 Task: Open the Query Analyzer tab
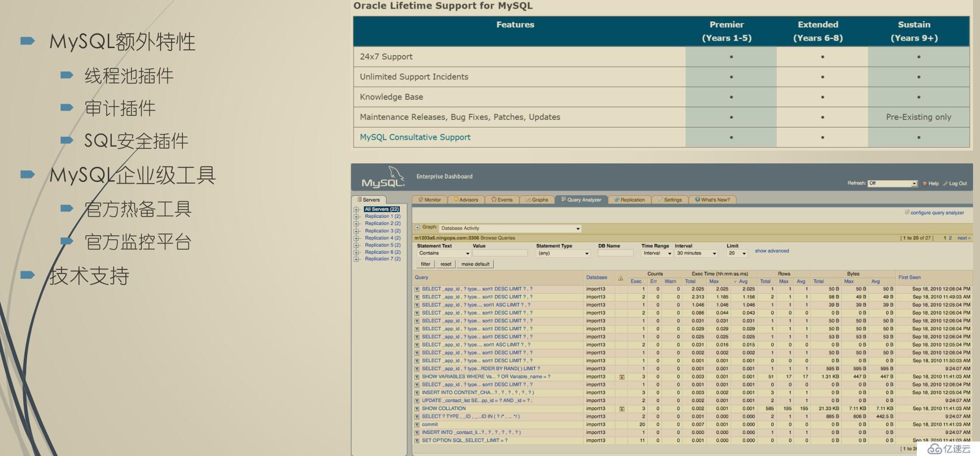tap(581, 200)
